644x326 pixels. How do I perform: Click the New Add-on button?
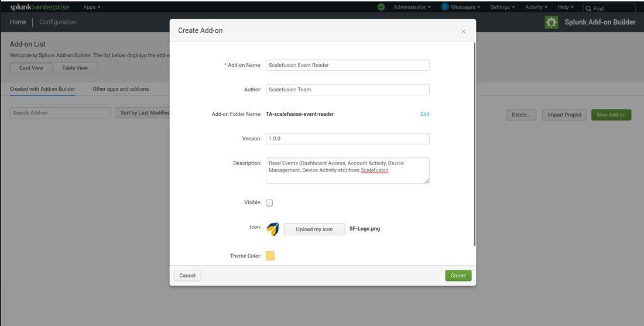pyautogui.click(x=611, y=115)
